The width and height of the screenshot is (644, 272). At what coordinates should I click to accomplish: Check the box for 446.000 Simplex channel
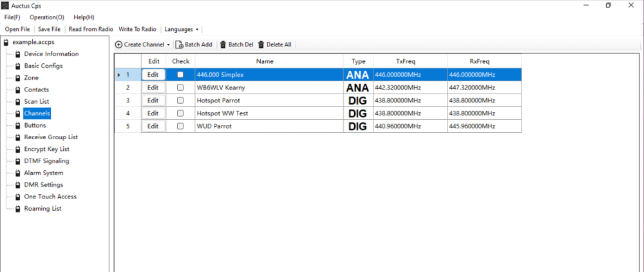180,75
